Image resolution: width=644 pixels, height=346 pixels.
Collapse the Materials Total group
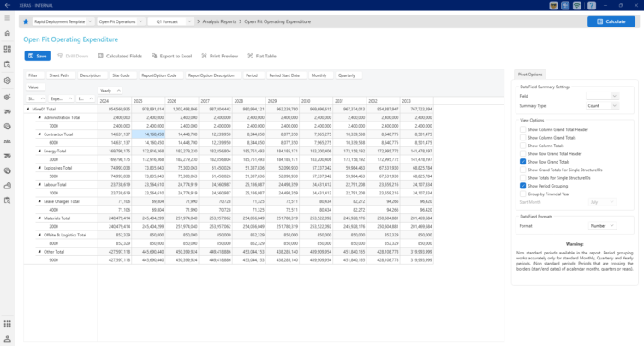pyautogui.click(x=39, y=218)
